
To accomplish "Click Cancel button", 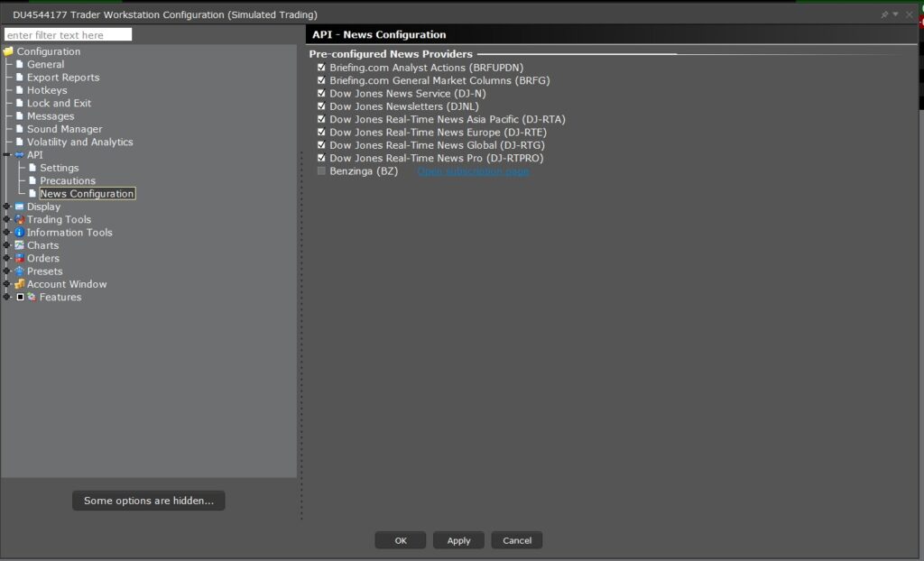I will pos(517,540).
